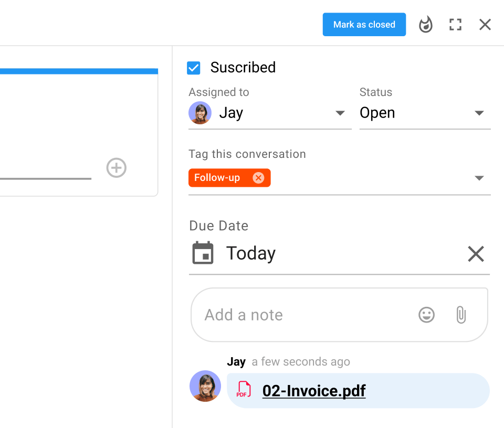Uncheck the Suscribed checkbox
Viewport: 504px width, 428px height.
point(194,68)
